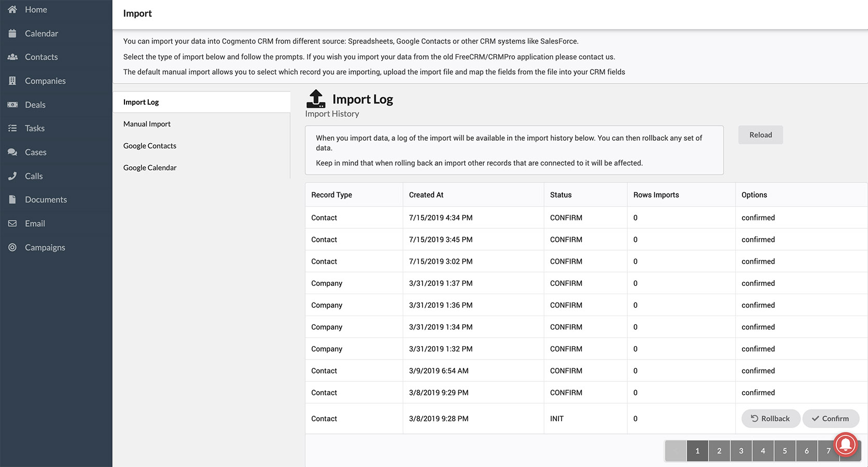Go to pagination page 4
Image resolution: width=868 pixels, height=467 pixels.
pyautogui.click(x=763, y=451)
